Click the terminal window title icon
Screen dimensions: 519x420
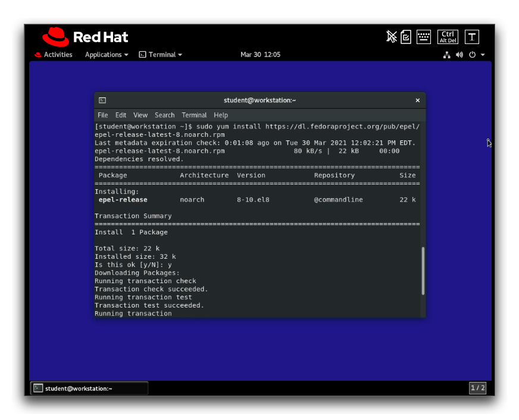pos(102,100)
